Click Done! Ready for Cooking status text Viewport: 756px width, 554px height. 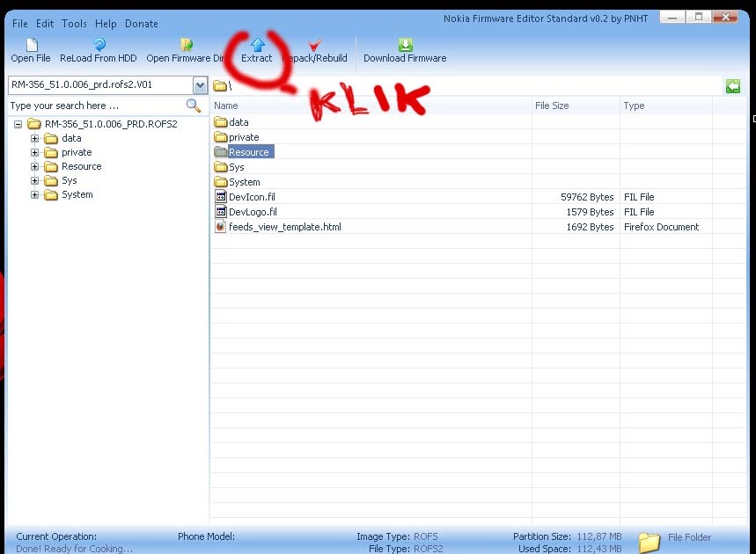click(74, 549)
